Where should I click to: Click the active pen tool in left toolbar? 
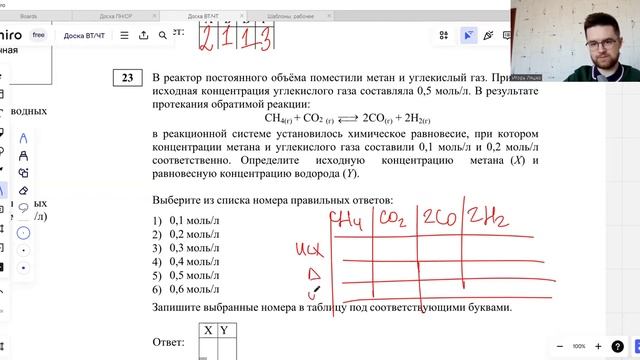[2, 190]
